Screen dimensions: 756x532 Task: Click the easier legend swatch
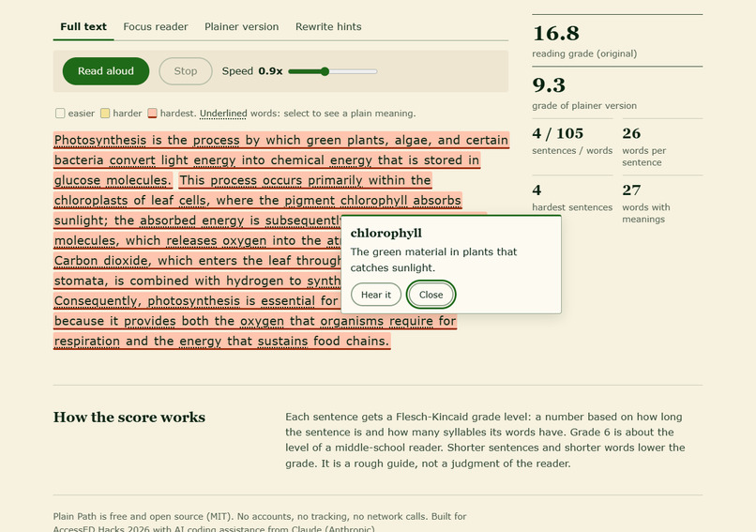coord(60,114)
